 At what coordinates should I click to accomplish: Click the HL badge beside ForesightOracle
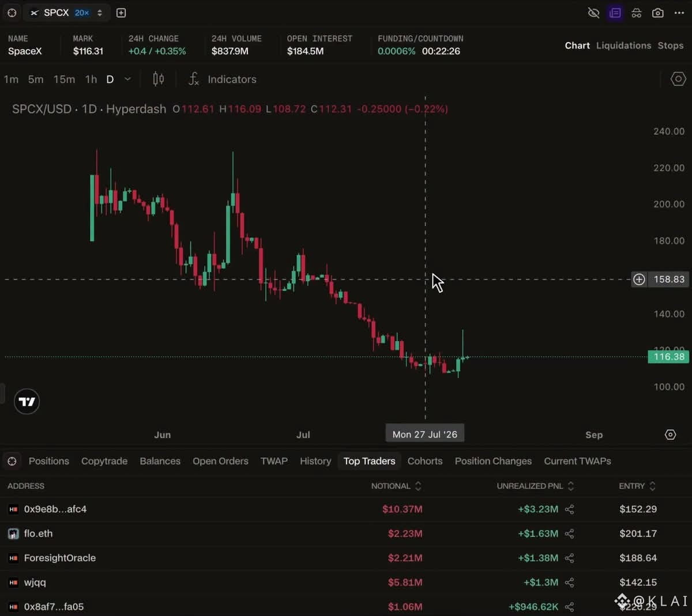[x=13, y=558]
